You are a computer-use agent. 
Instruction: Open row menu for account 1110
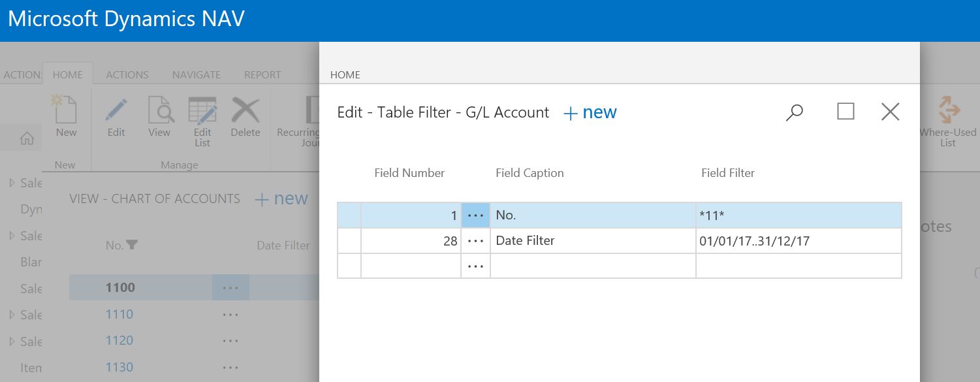[x=230, y=315]
